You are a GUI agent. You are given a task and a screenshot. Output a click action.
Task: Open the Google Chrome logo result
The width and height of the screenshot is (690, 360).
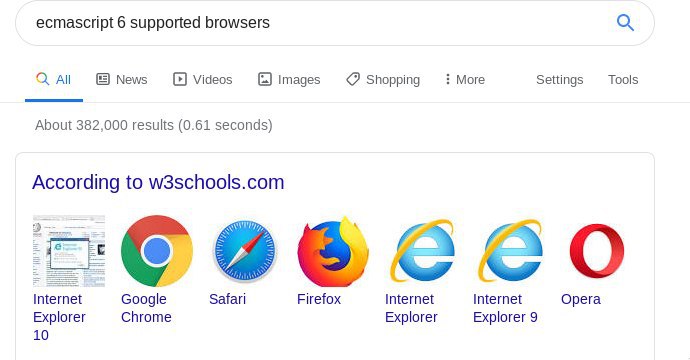pyautogui.click(x=157, y=251)
